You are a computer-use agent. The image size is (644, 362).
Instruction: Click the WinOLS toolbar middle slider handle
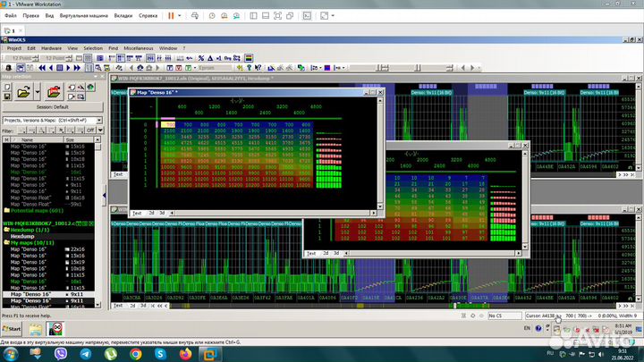coord(418,68)
